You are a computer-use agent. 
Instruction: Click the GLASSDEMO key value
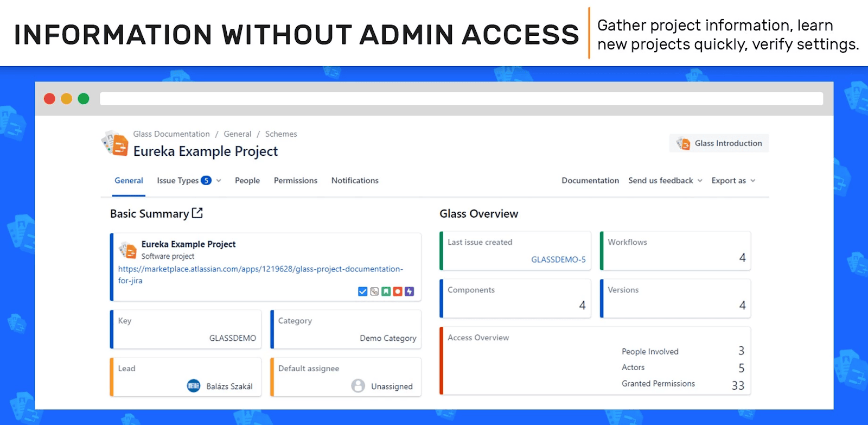[x=233, y=338]
